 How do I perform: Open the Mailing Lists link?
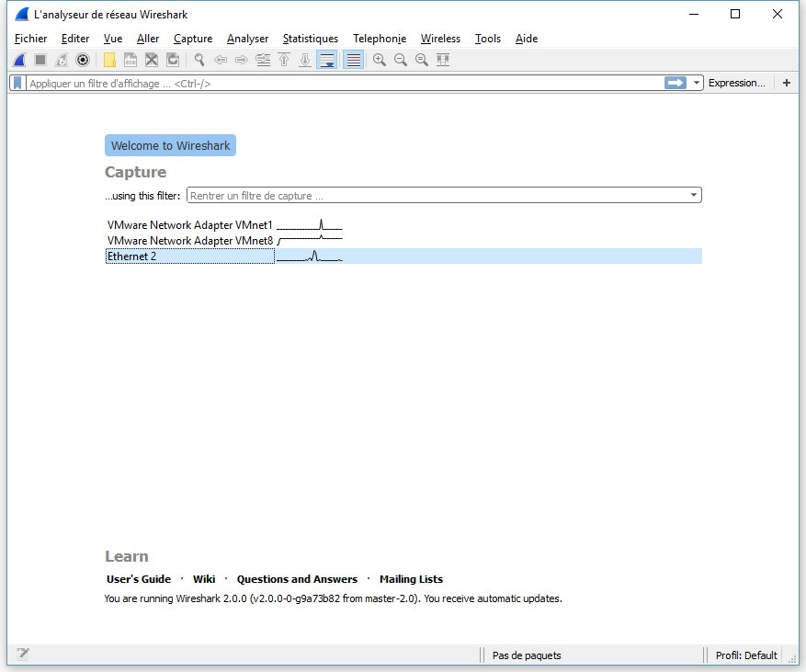pyautogui.click(x=411, y=579)
